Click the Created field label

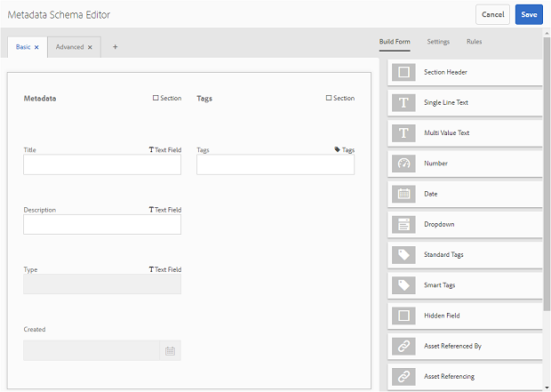pyautogui.click(x=35, y=330)
